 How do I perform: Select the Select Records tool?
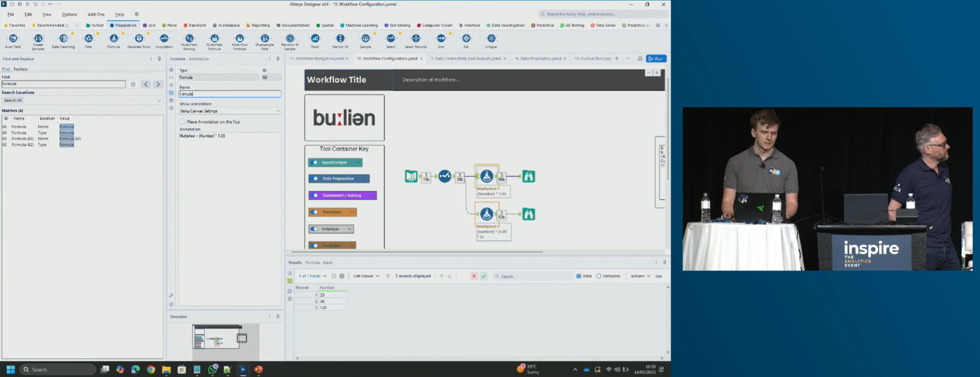click(x=416, y=41)
